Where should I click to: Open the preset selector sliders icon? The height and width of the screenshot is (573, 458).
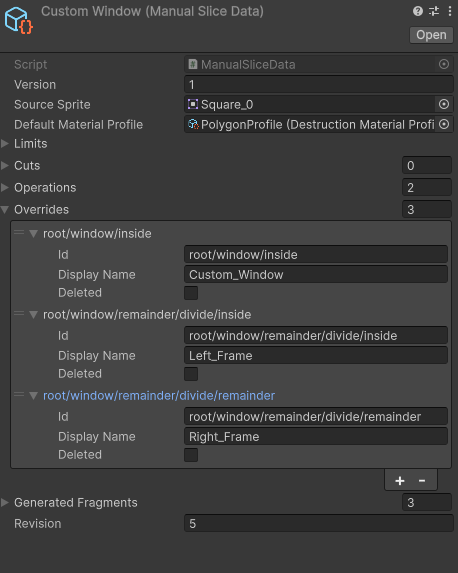tap(434, 11)
